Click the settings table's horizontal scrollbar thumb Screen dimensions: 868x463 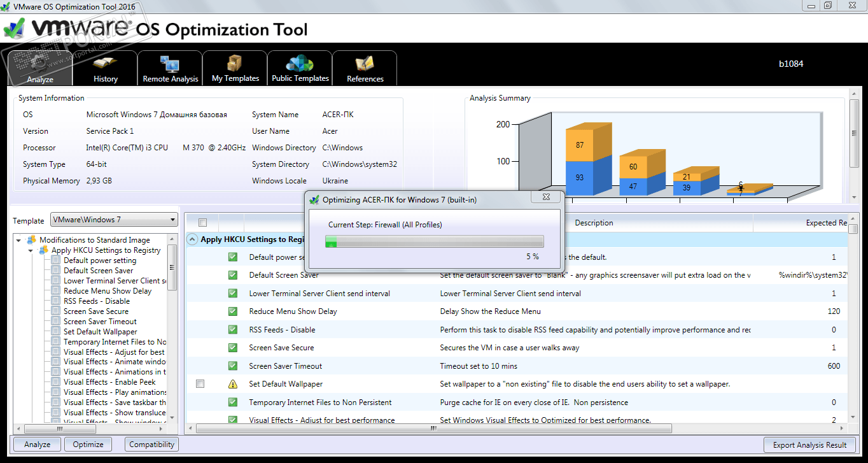tap(433, 428)
